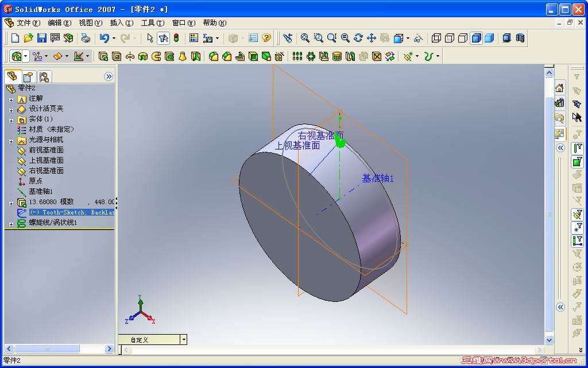Click the Circular Pattern feature icon

coord(311,56)
